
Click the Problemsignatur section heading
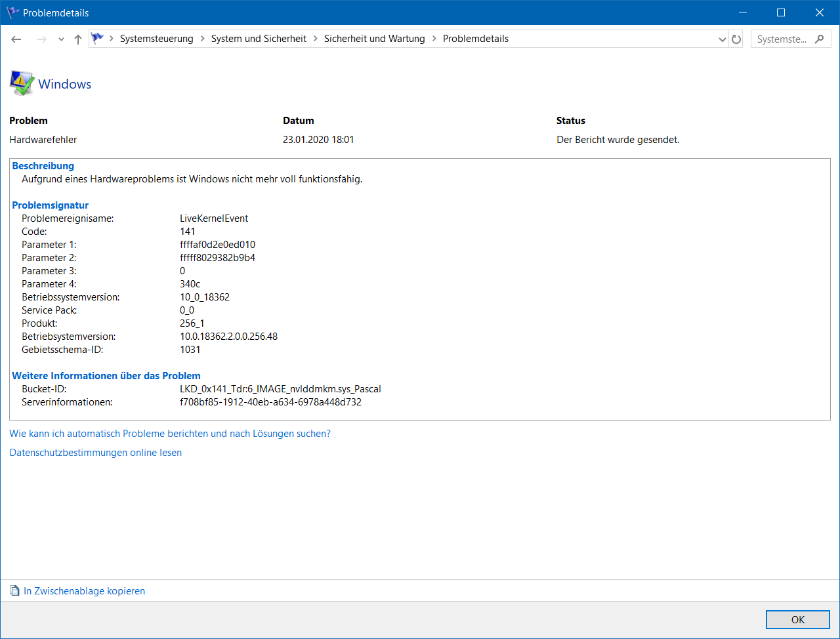[51, 205]
